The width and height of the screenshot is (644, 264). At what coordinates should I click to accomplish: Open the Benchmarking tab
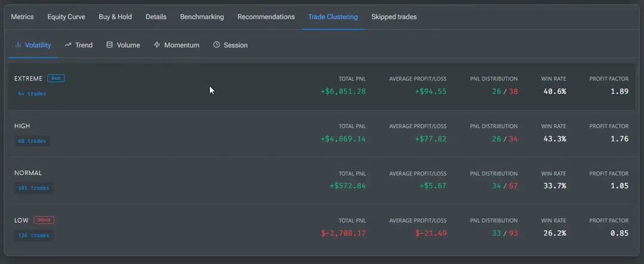pyautogui.click(x=202, y=17)
